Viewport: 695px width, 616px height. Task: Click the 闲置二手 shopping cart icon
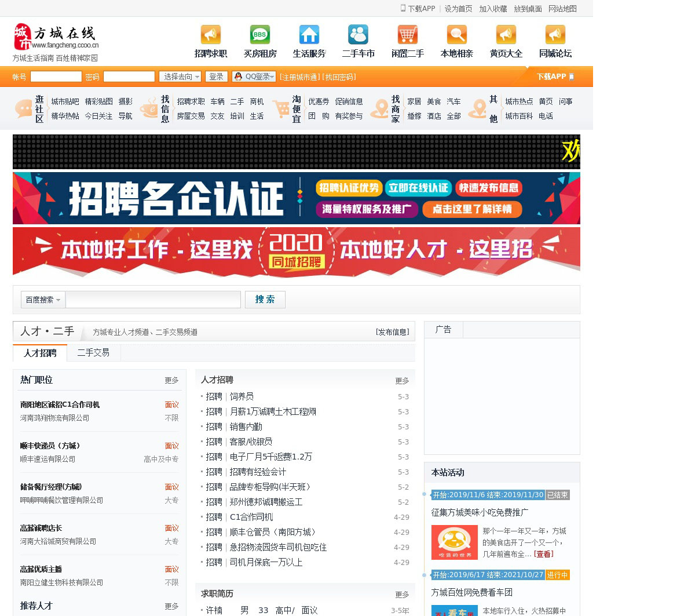tap(408, 35)
